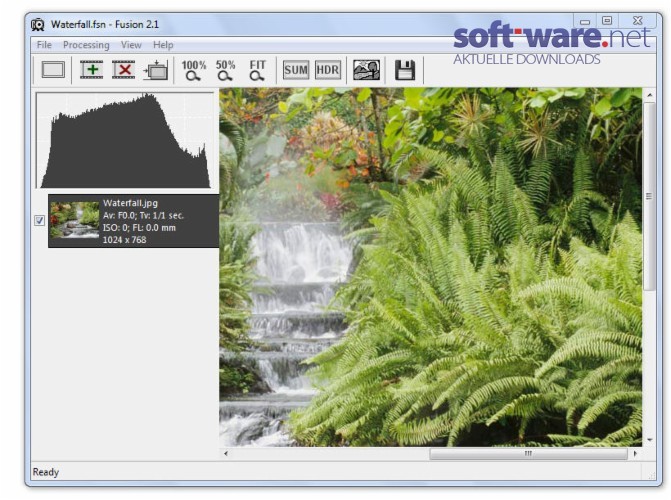Click the horizontal scrollbar right arrow
The width and height of the screenshot is (671, 500).
click(x=635, y=453)
